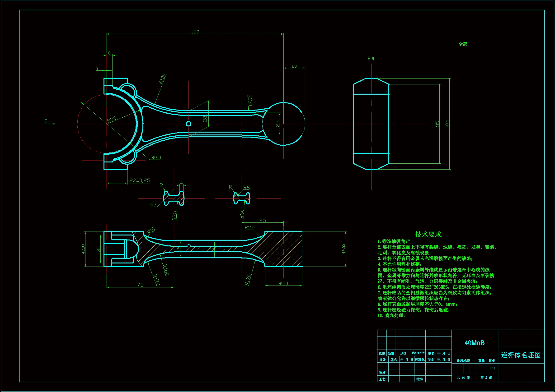Select the R15 fillet radius label
The width and height of the screenshot is (555, 392).
(x=249, y=228)
